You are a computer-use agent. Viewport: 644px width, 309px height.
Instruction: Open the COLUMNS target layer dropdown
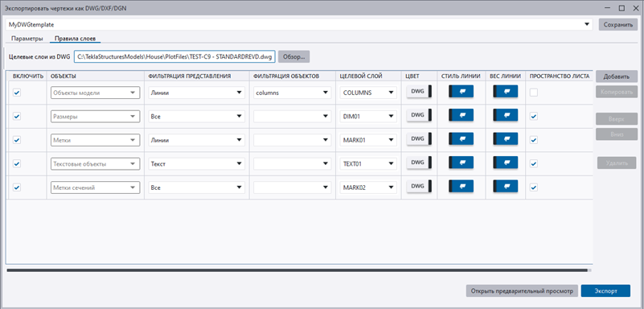tap(368, 93)
